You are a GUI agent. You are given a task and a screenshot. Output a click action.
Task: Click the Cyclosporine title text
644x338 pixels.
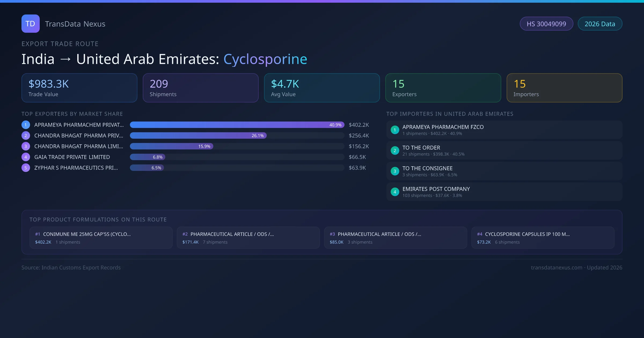coord(265,59)
